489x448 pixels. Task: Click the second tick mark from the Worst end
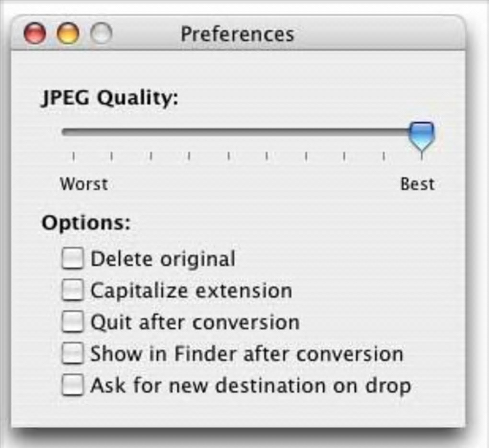tap(112, 156)
